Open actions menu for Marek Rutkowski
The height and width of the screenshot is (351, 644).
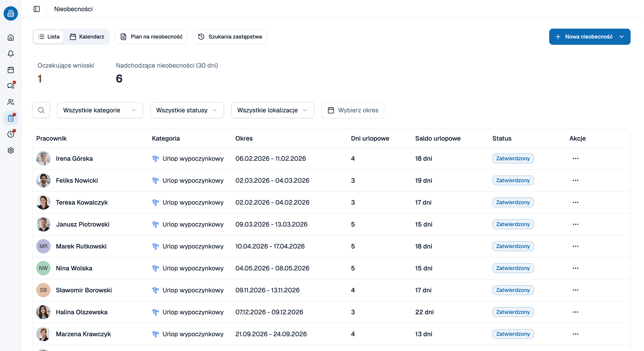pyautogui.click(x=575, y=246)
